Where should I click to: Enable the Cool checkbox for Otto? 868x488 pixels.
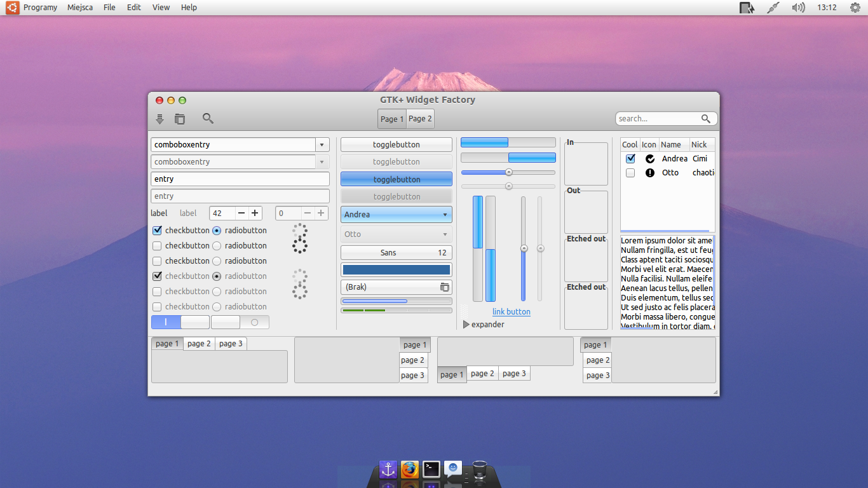tap(630, 172)
